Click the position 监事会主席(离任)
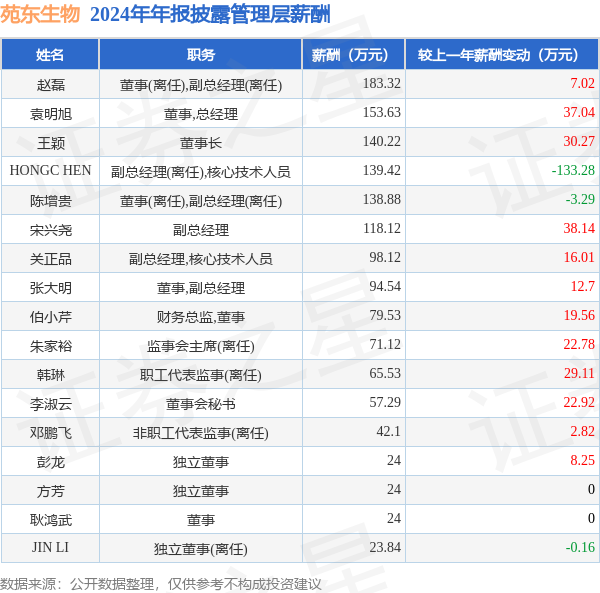Viewport: 600px width, 593px height. (x=201, y=346)
